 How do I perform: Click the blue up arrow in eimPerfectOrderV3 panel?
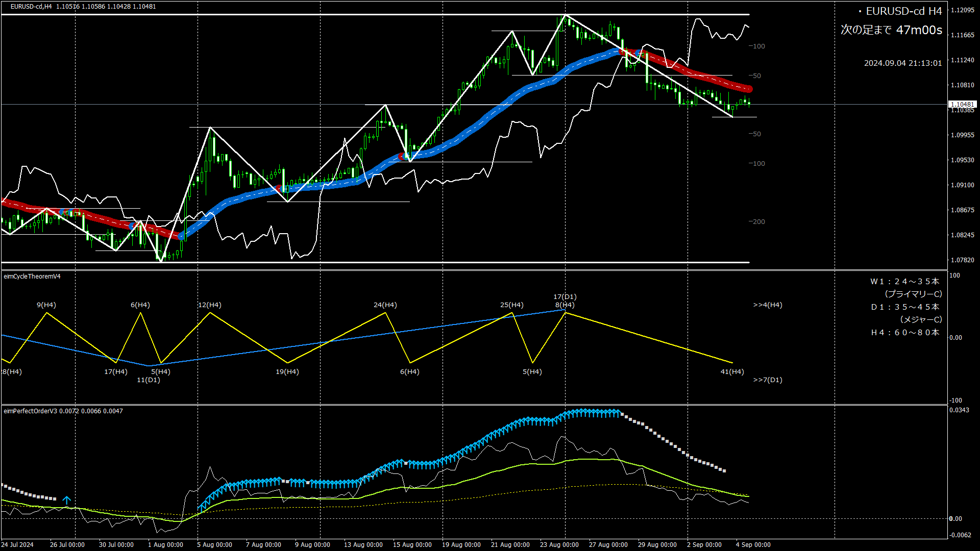(x=66, y=500)
